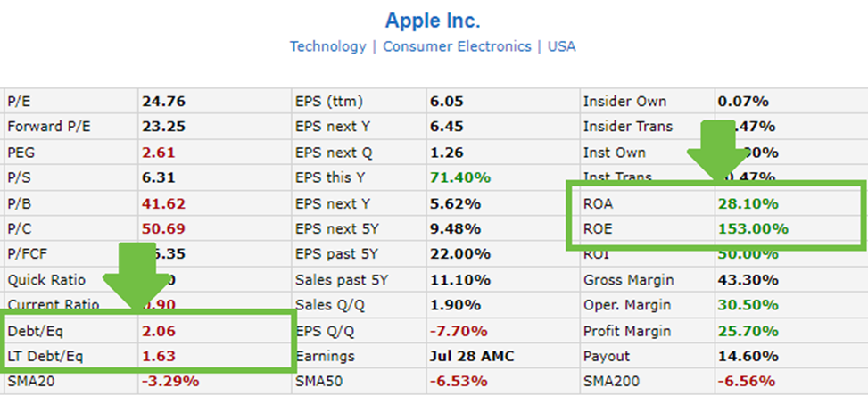The image size is (868, 396).
Task: Click the Insider Own label
Action: click(624, 102)
